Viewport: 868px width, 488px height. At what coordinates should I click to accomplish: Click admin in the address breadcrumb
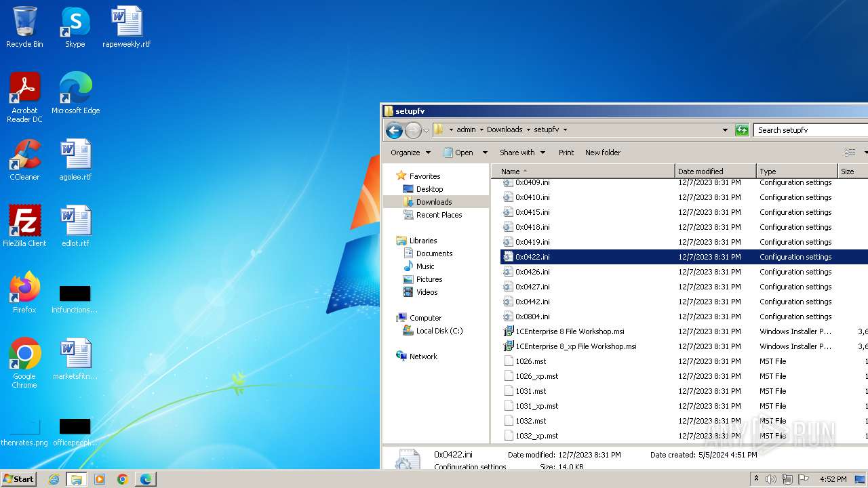tap(466, 129)
